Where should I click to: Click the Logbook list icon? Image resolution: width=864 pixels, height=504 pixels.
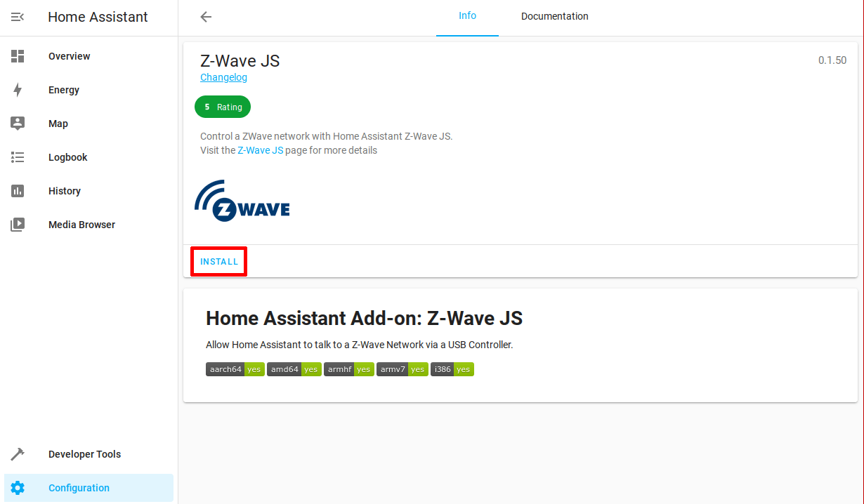18,157
